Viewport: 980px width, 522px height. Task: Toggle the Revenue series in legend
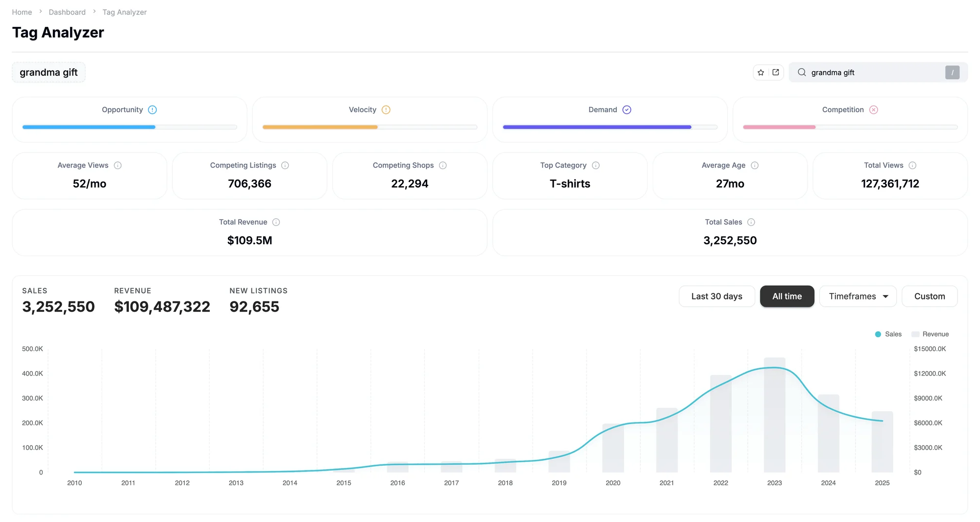click(x=930, y=334)
